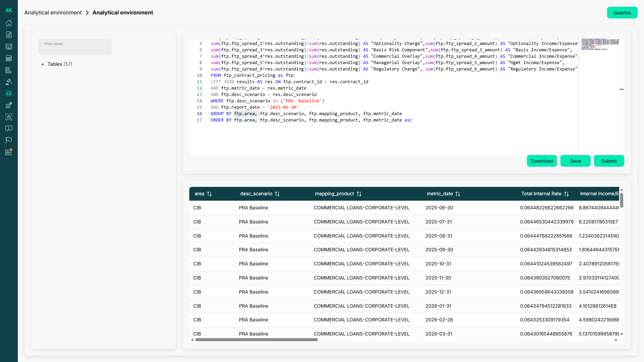This screenshot has height=362, width=644.
Task: Click the 2026-01-31 metric_date cell
Action: [438, 306]
